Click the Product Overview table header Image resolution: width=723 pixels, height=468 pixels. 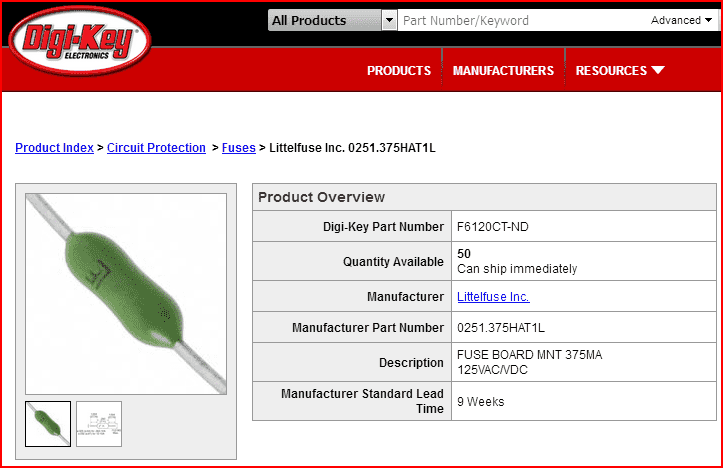pyautogui.click(x=484, y=197)
